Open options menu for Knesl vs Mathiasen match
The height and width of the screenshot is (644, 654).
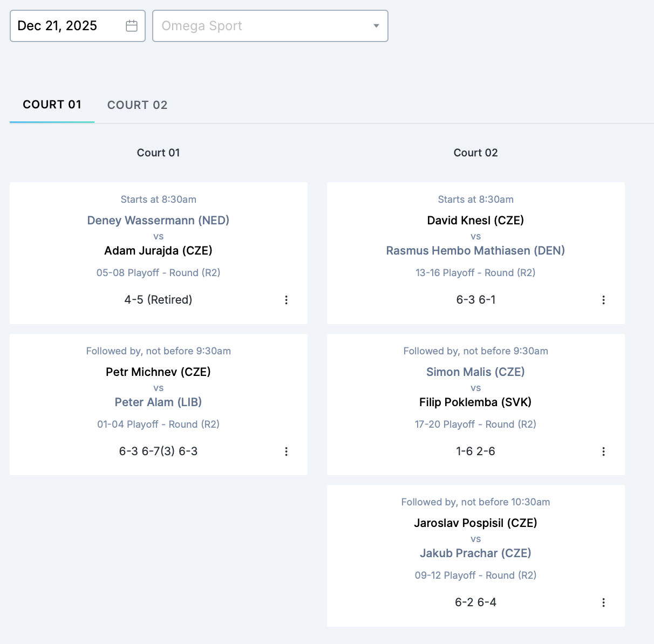tap(603, 300)
